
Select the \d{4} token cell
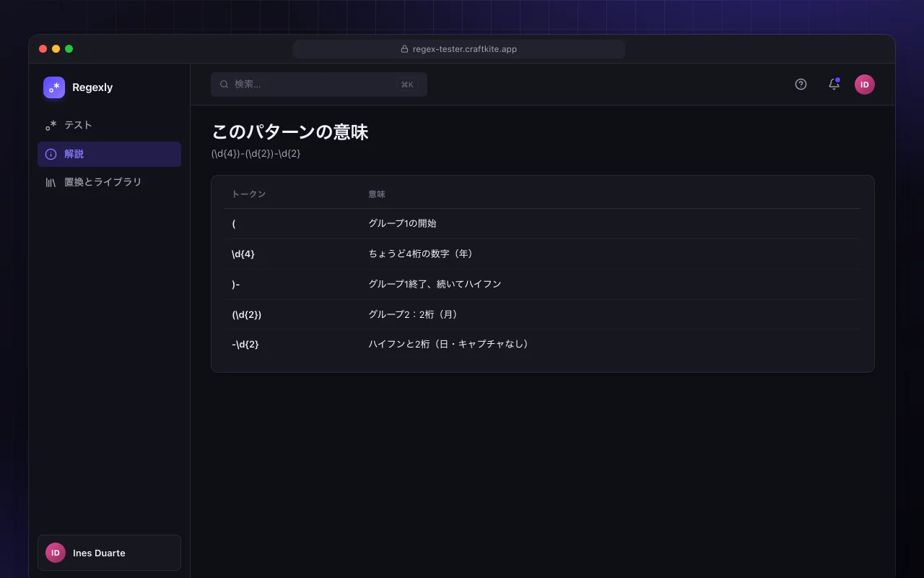(x=243, y=254)
